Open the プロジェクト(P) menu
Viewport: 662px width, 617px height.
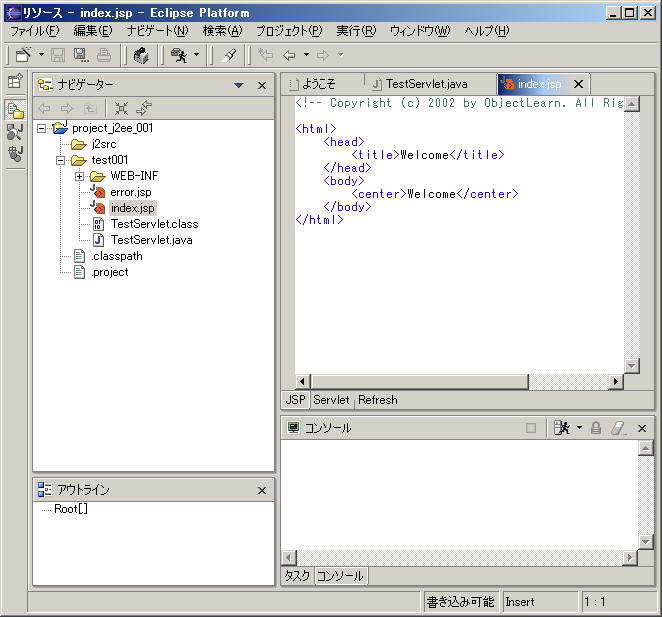[289, 31]
